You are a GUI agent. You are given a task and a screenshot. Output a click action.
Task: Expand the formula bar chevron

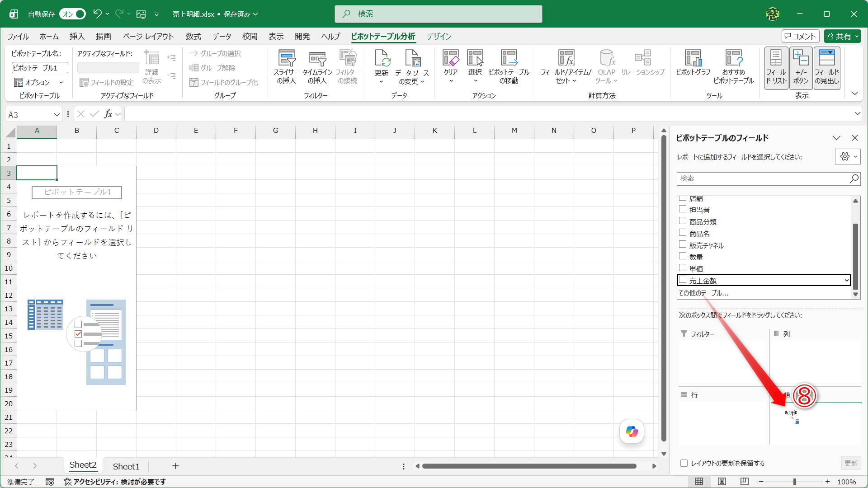click(857, 114)
